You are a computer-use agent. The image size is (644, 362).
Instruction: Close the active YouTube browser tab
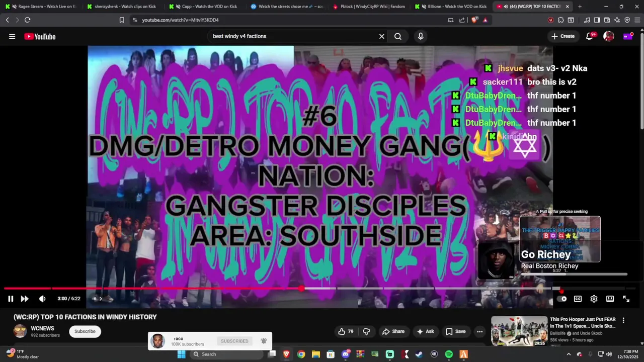click(x=568, y=7)
